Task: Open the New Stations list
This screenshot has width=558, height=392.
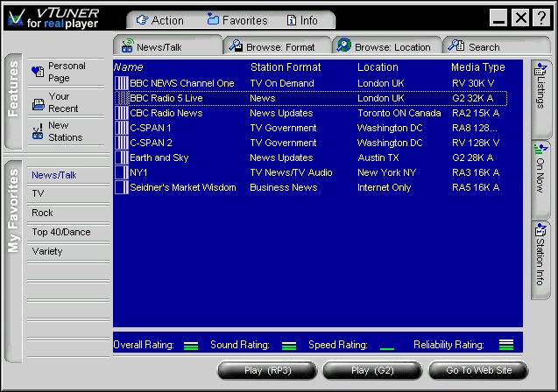Action: click(67, 131)
